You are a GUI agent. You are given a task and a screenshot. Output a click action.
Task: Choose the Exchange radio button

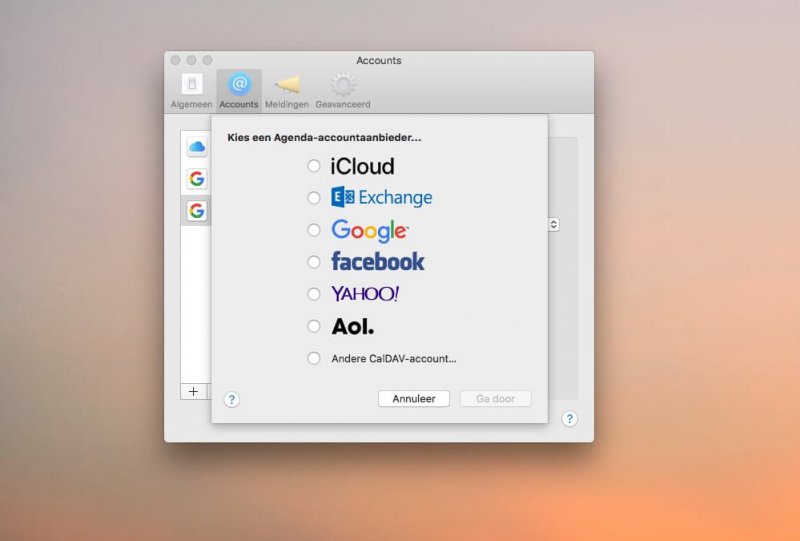[314, 198]
